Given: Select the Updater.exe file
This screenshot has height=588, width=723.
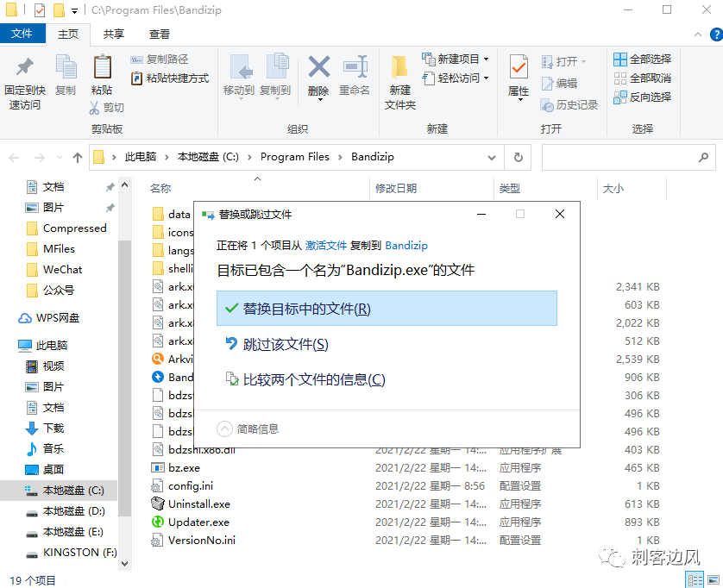Looking at the screenshot, I should pos(191,522).
